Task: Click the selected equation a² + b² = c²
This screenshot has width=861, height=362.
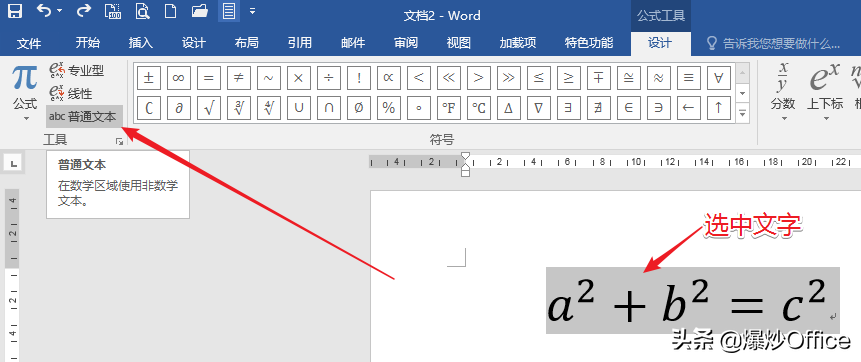Action: click(692, 300)
